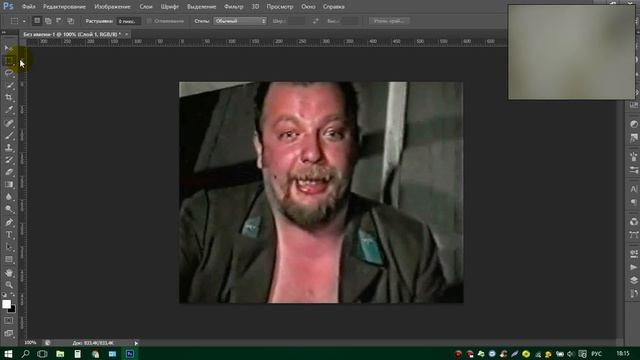Select the Pen tool
This screenshot has height=360, width=640.
pyautogui.click(x=9, y=222)
